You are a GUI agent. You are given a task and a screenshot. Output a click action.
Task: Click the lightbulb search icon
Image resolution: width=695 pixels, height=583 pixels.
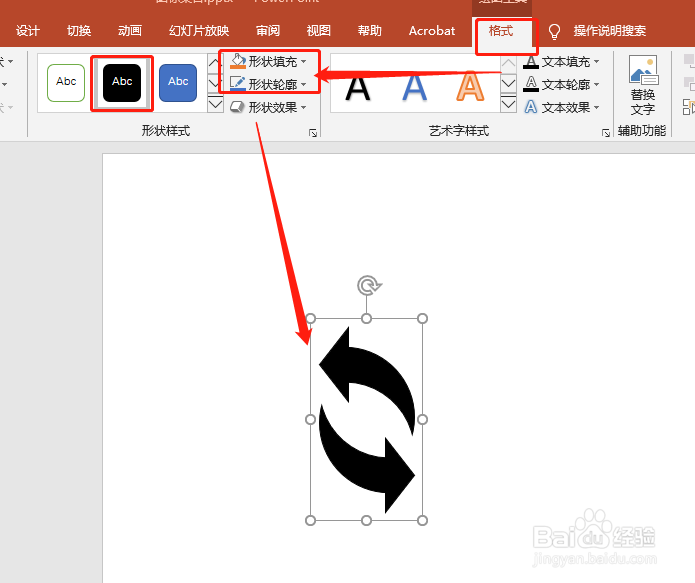coord(554,31)
